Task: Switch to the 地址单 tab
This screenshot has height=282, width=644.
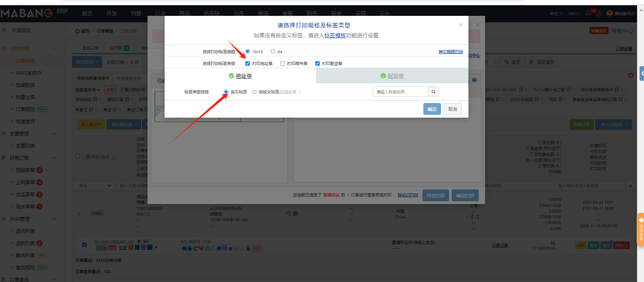Action: click(240, 76)
